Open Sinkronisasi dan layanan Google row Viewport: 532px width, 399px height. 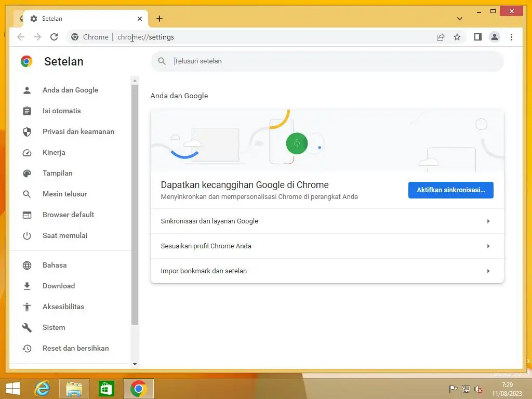tap(327, 221)
